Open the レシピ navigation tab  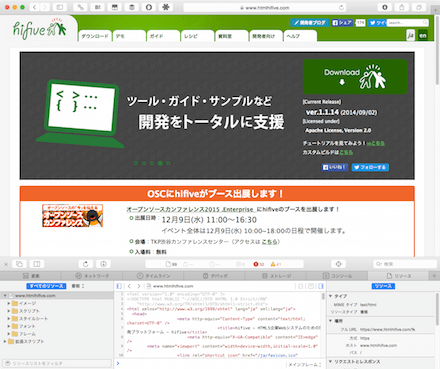pyautogui.click(x=198, y=36)
